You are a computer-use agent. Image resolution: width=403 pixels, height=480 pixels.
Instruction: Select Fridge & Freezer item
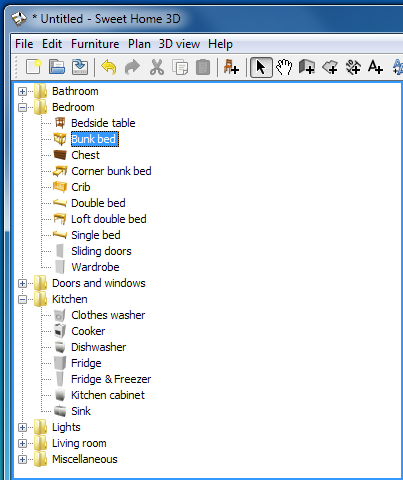pyautogui.click(x=111, y=379)
